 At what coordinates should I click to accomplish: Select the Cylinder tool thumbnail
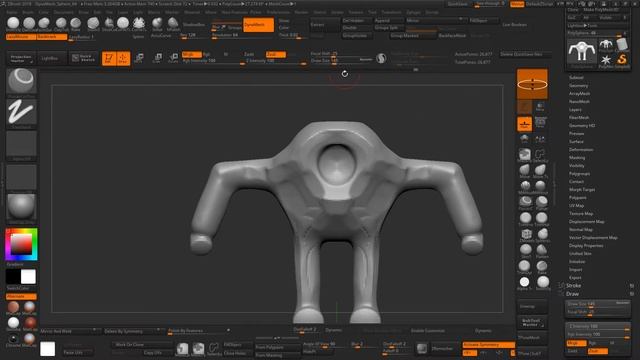pos(622,44)
